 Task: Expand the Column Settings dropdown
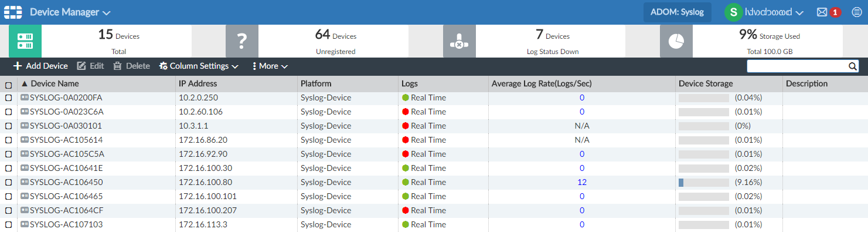pos(199,66)
